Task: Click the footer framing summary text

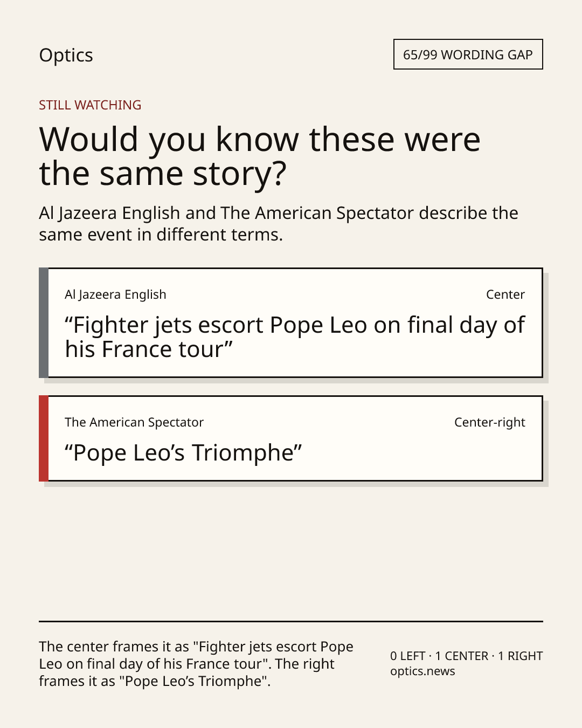Action: [x=196, y=664]
